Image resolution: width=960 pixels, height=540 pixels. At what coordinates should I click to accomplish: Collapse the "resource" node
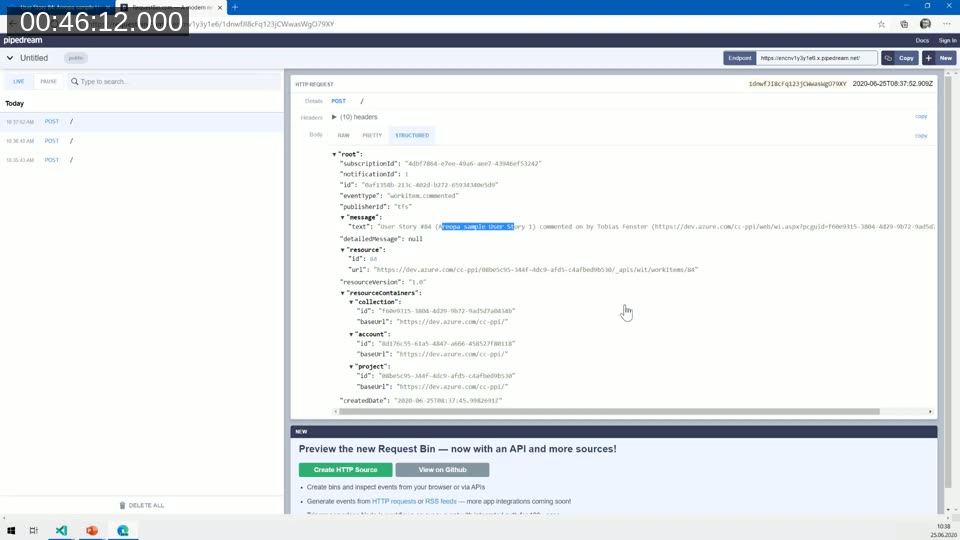[x=343, y=250]
